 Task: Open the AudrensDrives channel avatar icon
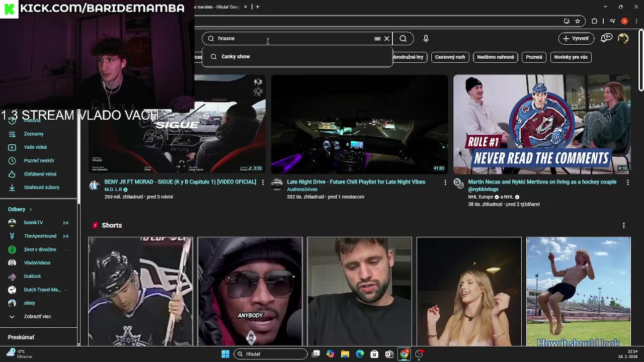click(277, 184)
